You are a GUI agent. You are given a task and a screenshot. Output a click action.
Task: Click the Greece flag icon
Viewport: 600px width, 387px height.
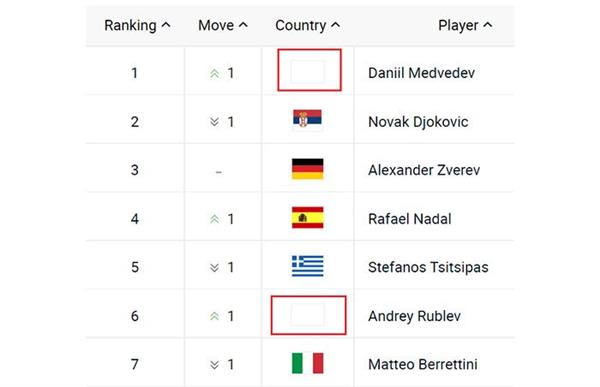[x=307, y=266]
